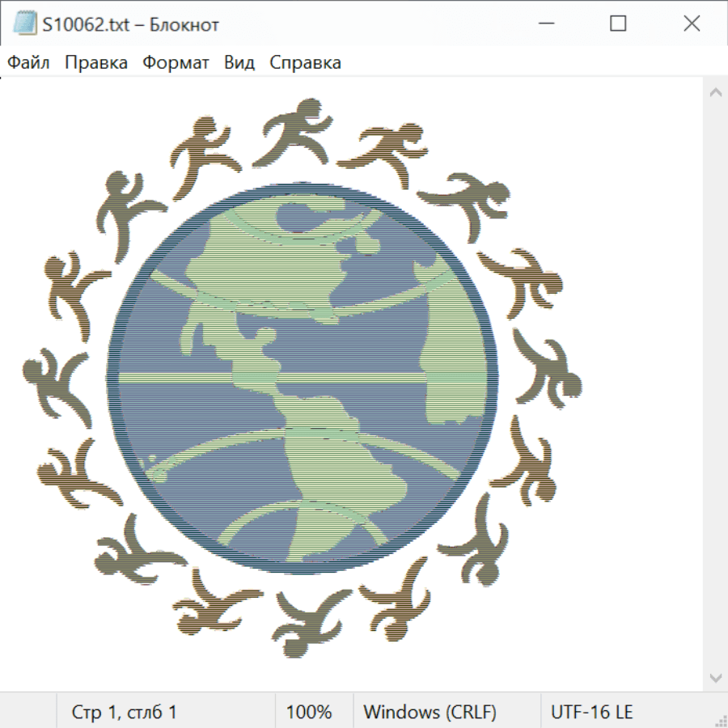Image resolution: width=728 pixels, height=728 pixels.
Task: Click the Windows (CRLF) line ending indicator
Action: tap(430, 713)
